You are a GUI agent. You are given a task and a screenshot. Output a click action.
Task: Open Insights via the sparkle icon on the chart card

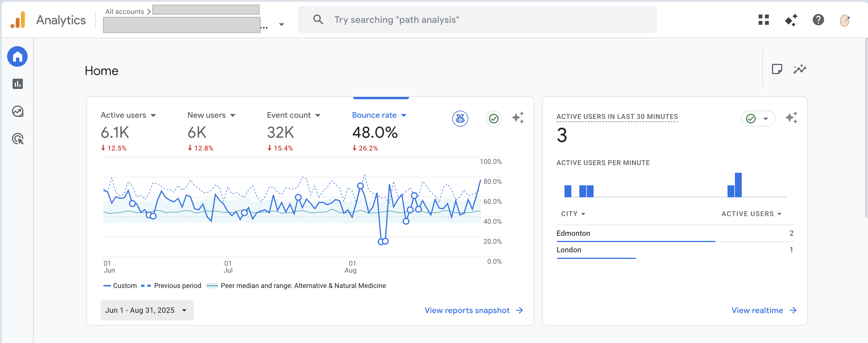click(x=518, y=118)
